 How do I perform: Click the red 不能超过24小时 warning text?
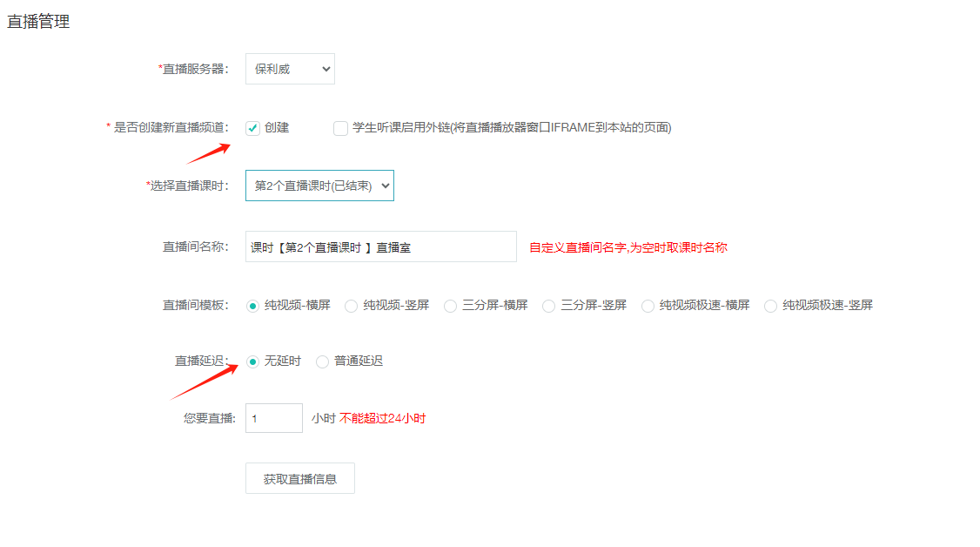[x=382, y=418]
